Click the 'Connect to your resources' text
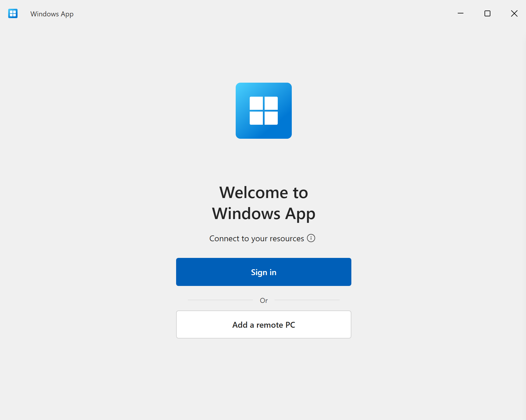 click(257, 239)
